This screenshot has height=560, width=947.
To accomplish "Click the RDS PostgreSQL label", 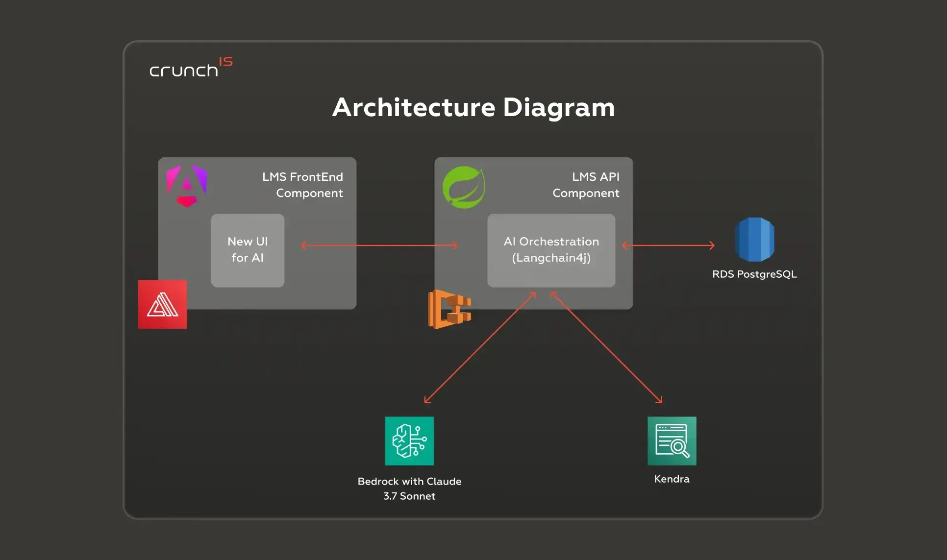I will [x=754, y=274].
